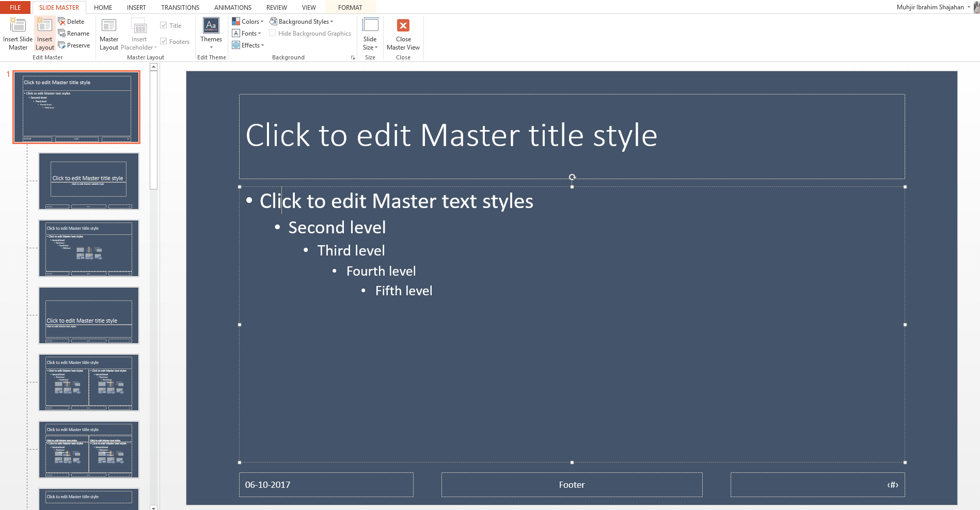Click the thumbnail pane scroll up arrow
The image size is (980, 510).
(x=153, y=67)
